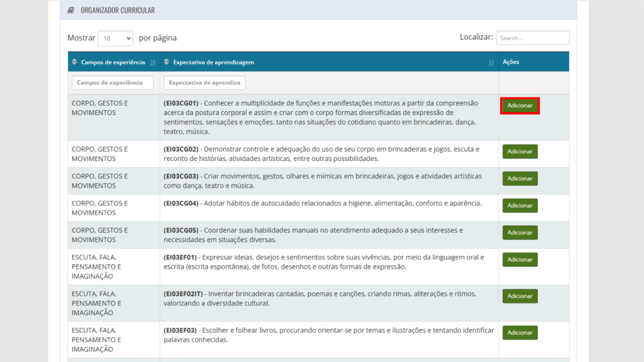Sort by Expectativa de aprendizagem header text
Viewport: 644px width, 362px height.
[x=214, y=62]
